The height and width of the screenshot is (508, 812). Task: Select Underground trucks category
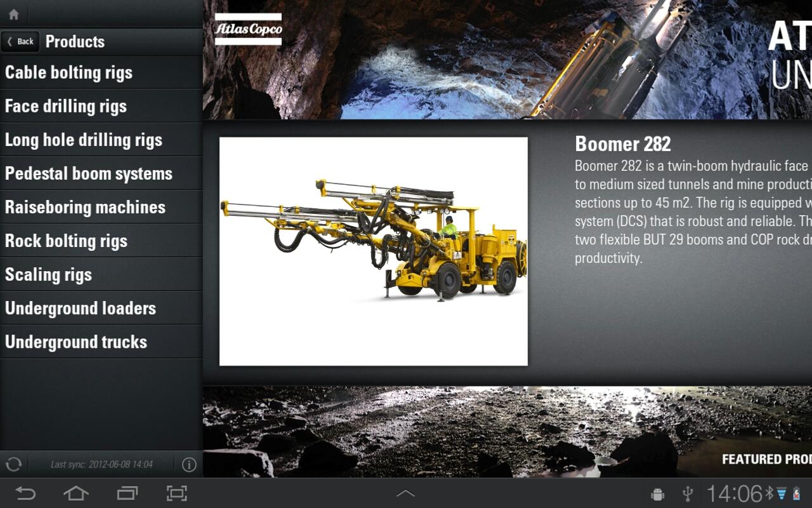(x=101, y=342)
